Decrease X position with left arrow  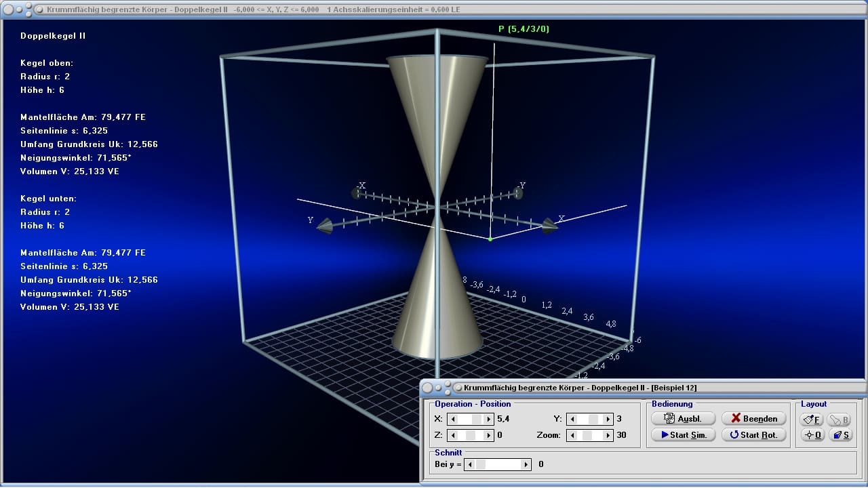click(452, 420)
